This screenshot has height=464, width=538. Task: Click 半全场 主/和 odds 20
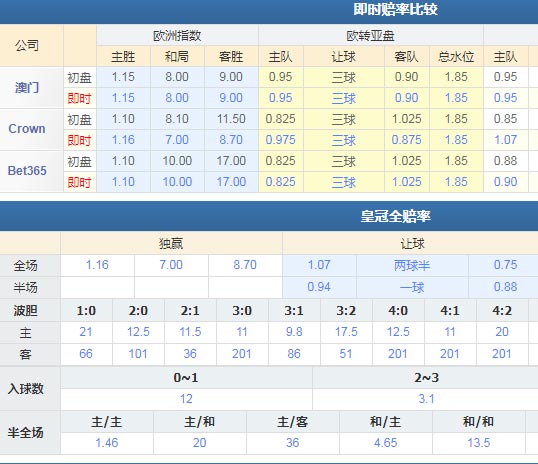199,443
